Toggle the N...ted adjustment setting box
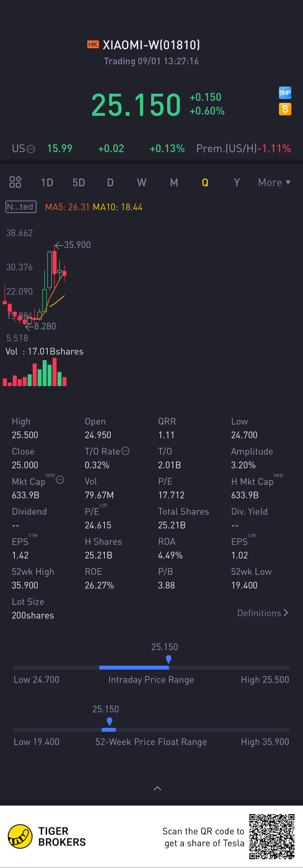 (21, 206)
